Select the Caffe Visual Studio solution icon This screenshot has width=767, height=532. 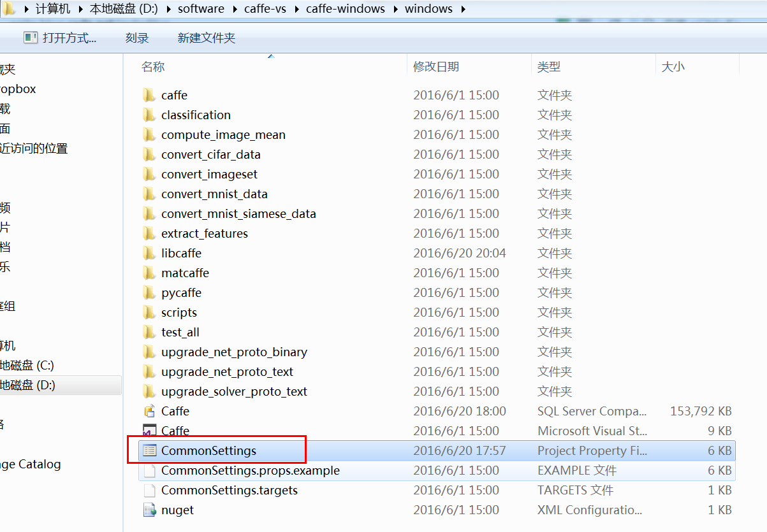click(x=149, y=431)
